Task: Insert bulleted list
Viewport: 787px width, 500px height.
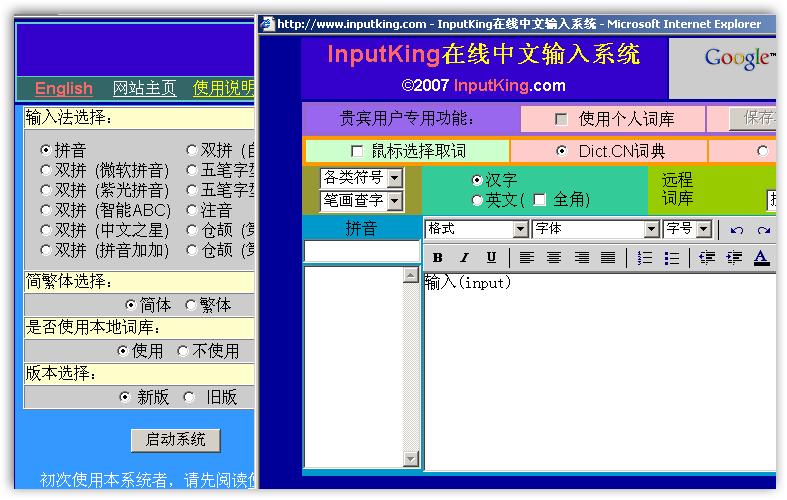Action: pos(672,258)
